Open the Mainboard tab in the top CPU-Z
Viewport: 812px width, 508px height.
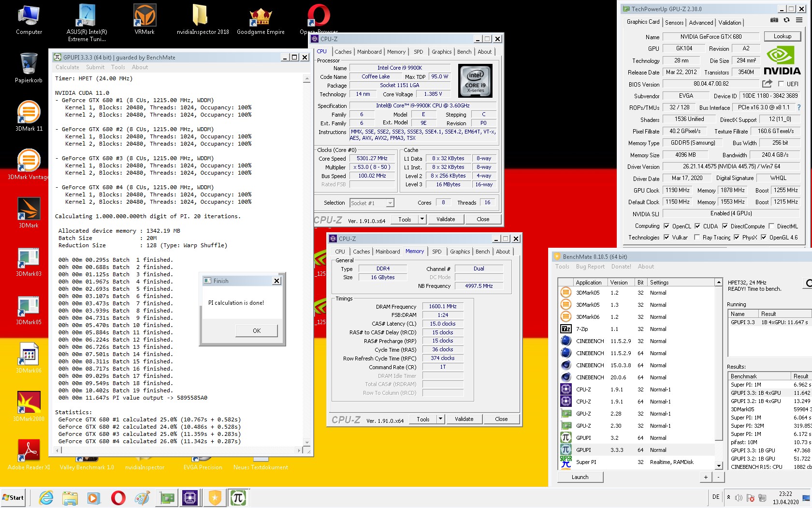(x=369, y=52)
